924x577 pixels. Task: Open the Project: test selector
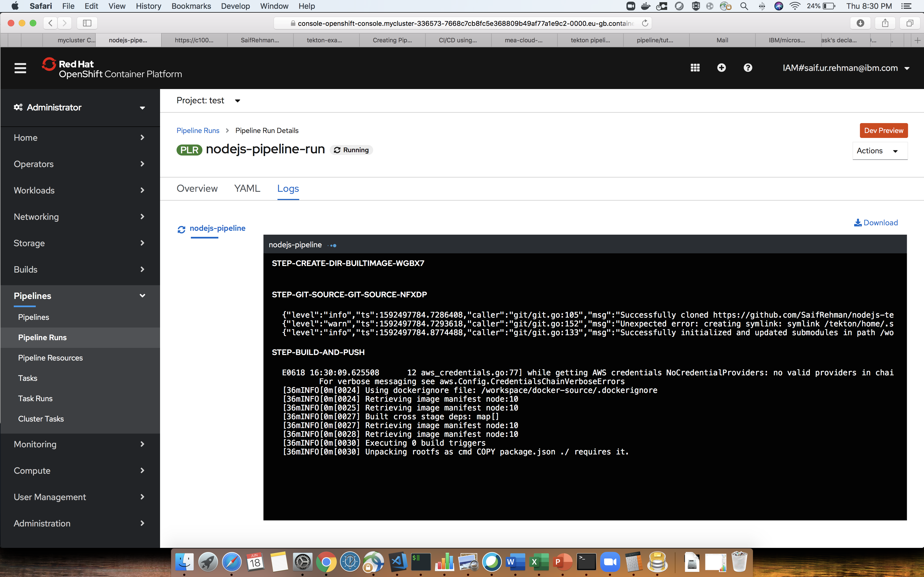208,101
